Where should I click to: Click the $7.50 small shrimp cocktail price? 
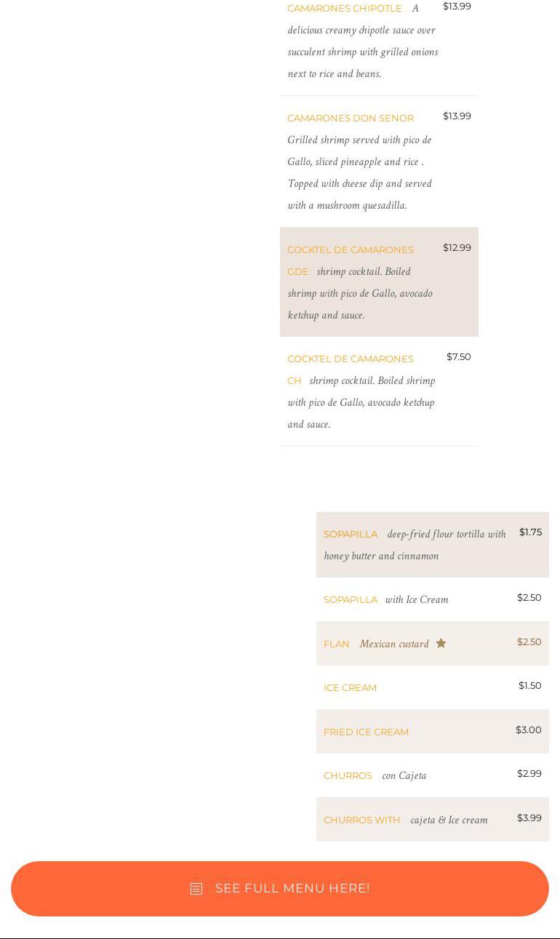458,357
